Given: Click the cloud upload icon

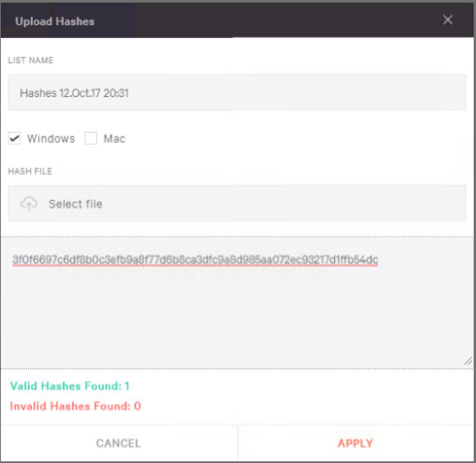Looking at the screenshot, I should pos(29,204).
